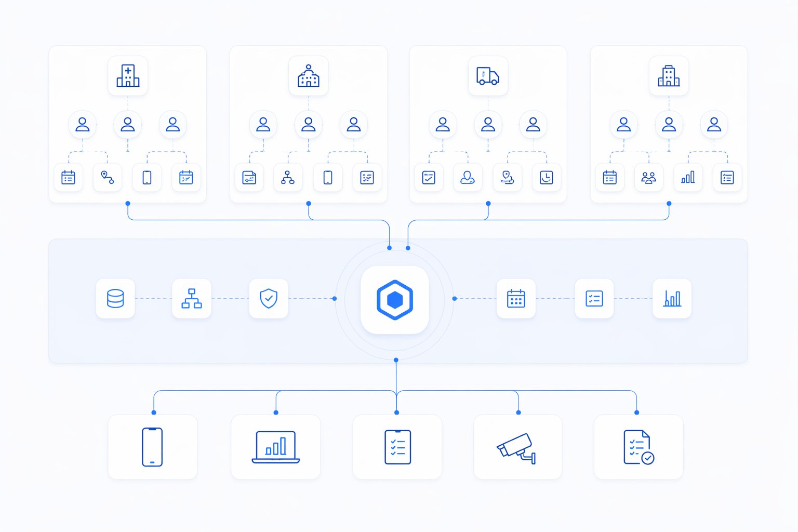Click the checklist card icon left of bar chart
The image size is (798, 532).
point(594,299)
